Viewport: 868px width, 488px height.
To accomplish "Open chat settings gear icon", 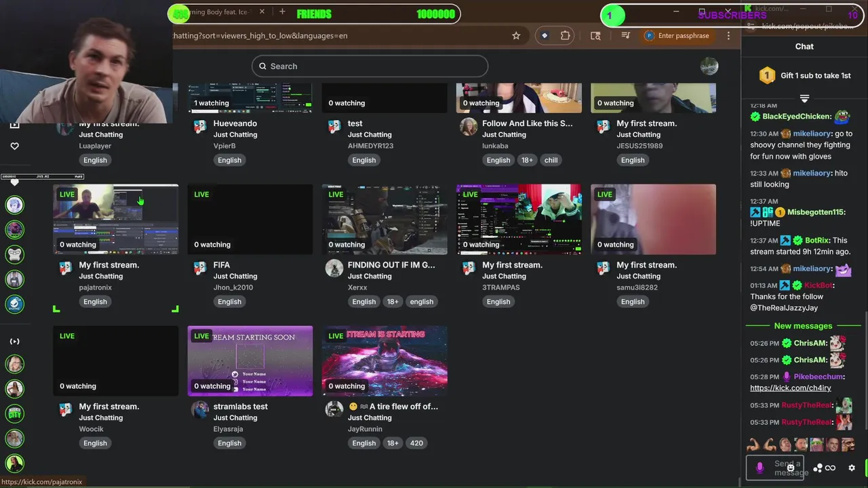I will coord(852,468).
